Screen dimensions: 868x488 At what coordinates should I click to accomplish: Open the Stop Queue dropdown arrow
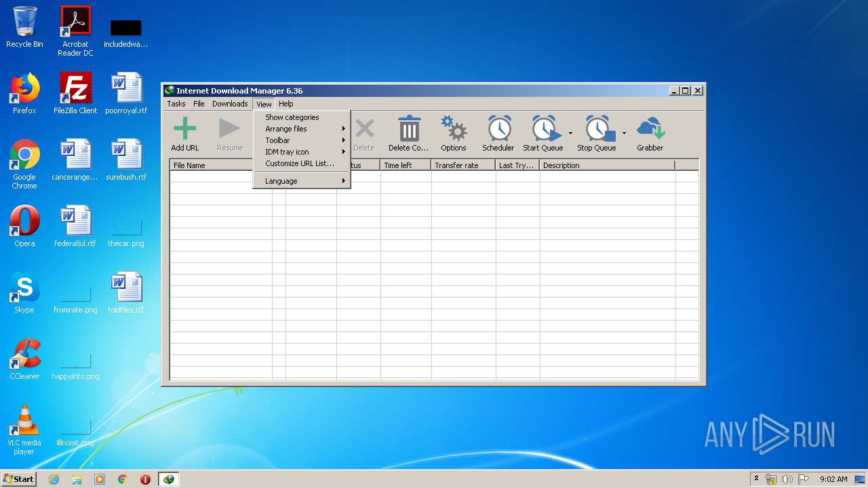click(x=624, y=134)
